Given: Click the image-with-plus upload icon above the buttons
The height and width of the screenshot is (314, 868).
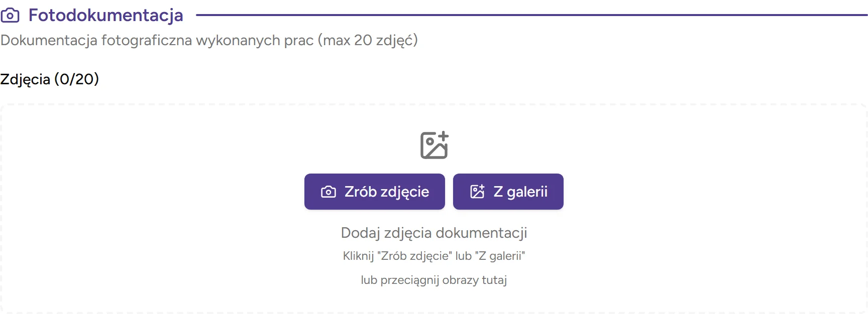Looking at the screenshot, I should pos(433,145).
